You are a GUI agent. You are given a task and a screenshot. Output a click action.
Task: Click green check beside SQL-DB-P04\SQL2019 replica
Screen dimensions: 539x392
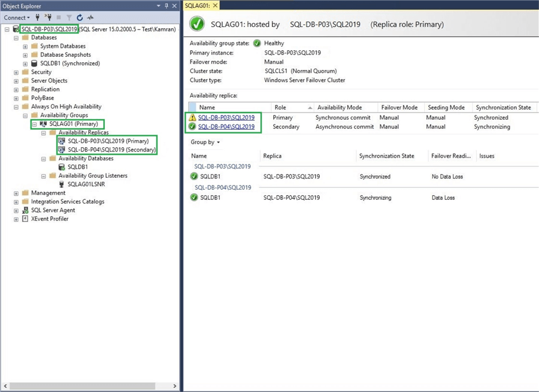(192, 126)
